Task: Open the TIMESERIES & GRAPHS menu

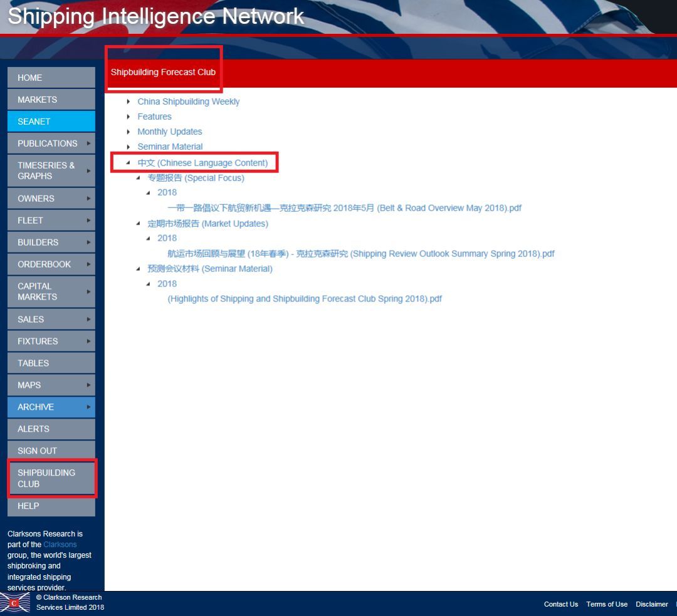Action: (x=51, y=171)
